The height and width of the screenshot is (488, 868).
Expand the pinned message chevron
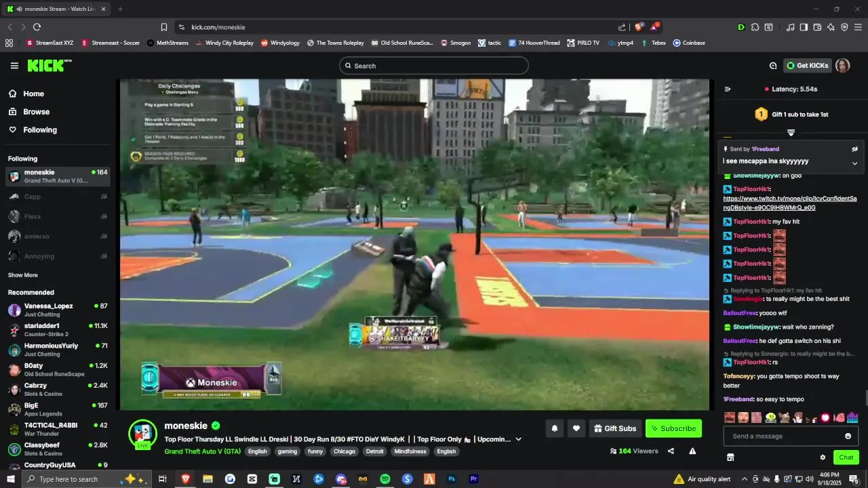(854, 163)
